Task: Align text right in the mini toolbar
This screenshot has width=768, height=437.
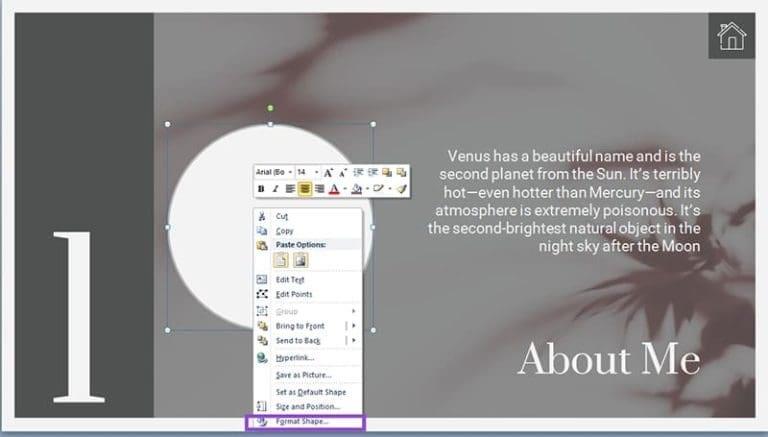Action: pyautogui.click(x=319, y=189)
